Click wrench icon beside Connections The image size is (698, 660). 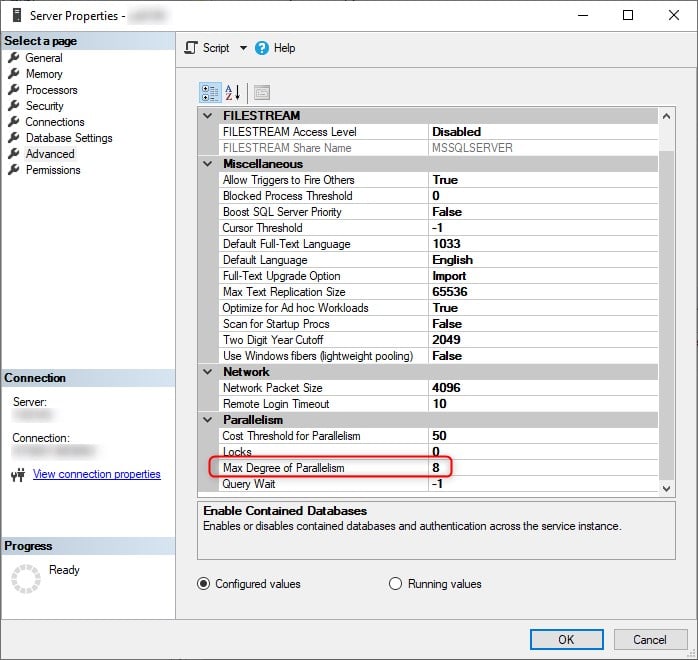[x=14, y=121]
